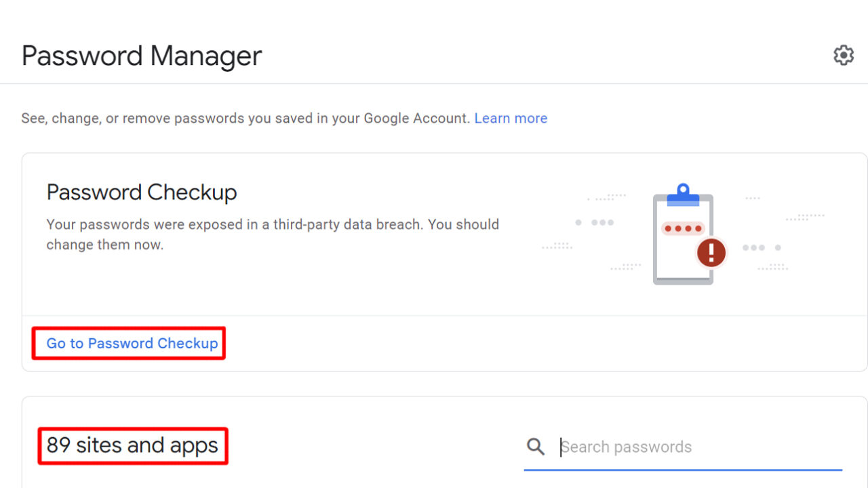Image resolution: width=868 pixels, height=488 pixels.
Task: Select the 89 sites and apps heading
Action: pos(132,445)
